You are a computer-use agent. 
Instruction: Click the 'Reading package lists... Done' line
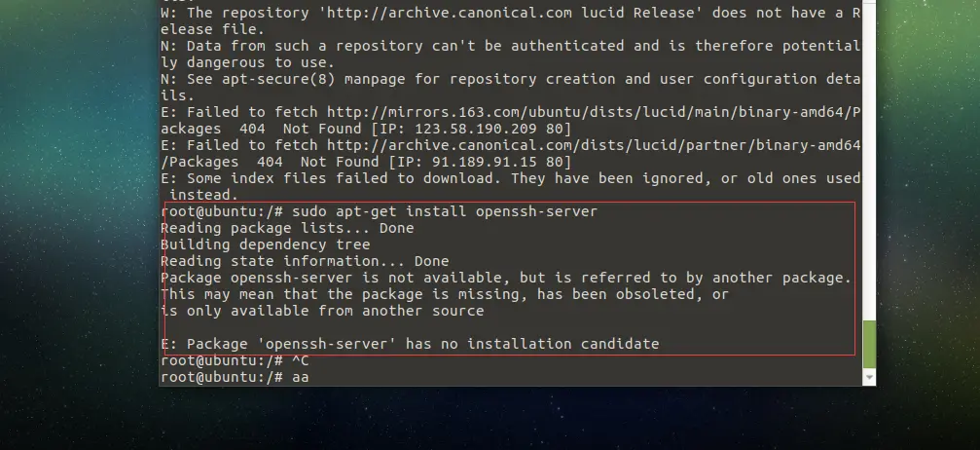(x=287, y=228)
